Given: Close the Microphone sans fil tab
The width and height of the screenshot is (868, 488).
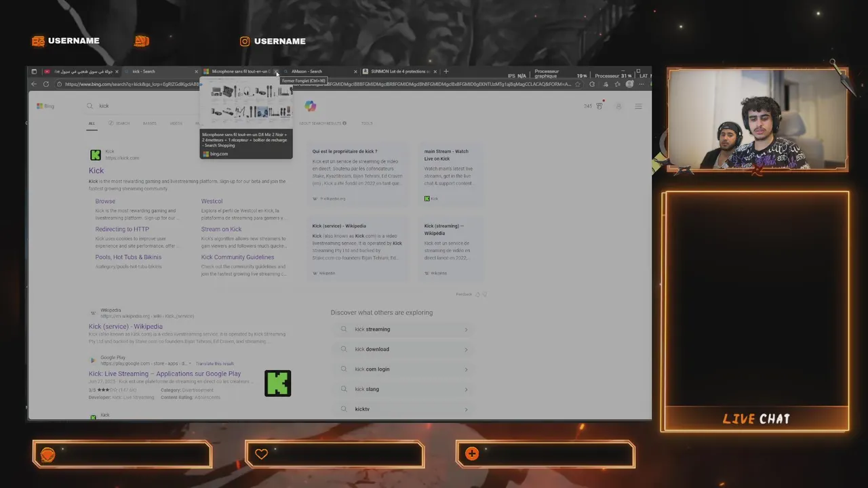Looking at the screenshot, I should point(277,71).
